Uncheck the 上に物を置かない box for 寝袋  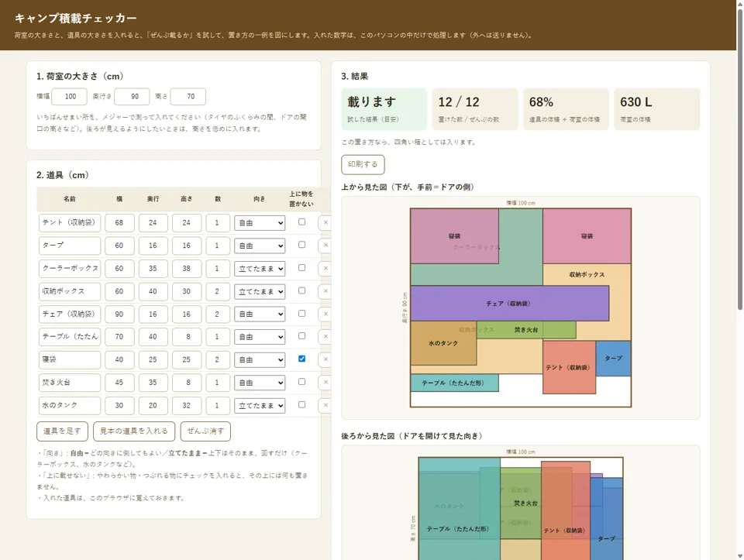(x=301, y=359)
